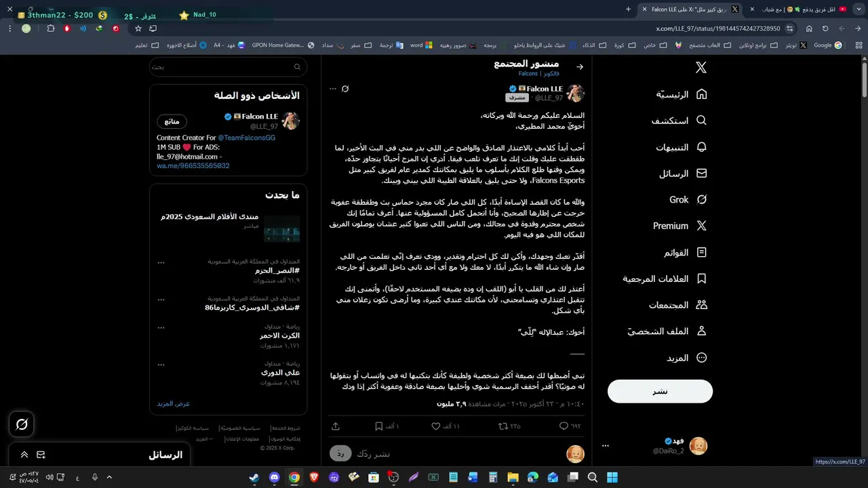This screenshot has height=488, width=868.
Task: Click the نشر post button
Action: pos(660,391)
